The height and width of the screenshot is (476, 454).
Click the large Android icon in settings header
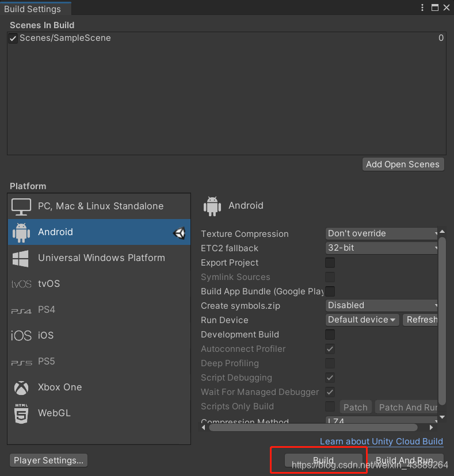tap(212, 206)
